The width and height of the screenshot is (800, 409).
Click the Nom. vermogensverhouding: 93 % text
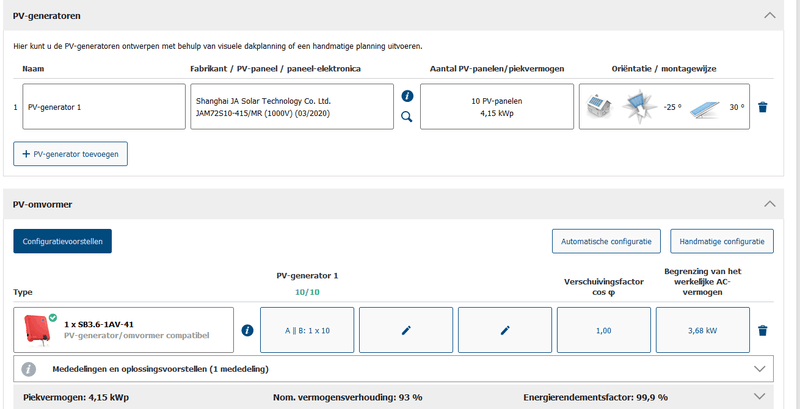pyautogui.click(x=347, y=397)
